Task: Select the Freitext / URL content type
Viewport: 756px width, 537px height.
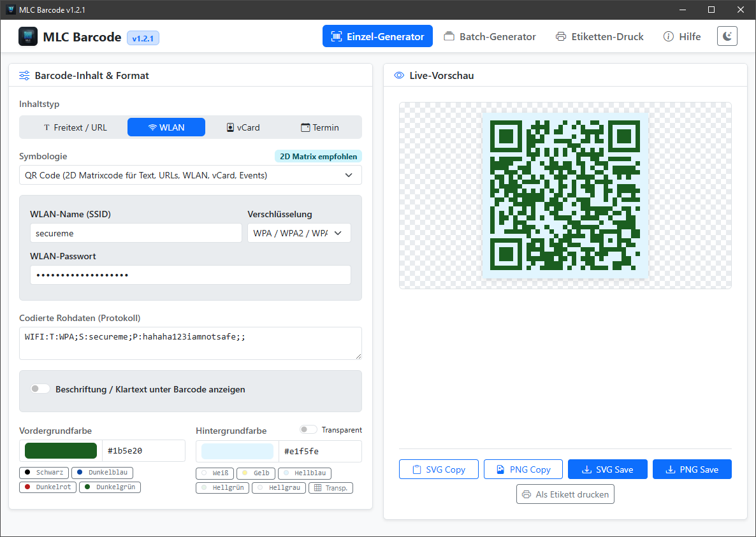Action: tap(75, 127)
